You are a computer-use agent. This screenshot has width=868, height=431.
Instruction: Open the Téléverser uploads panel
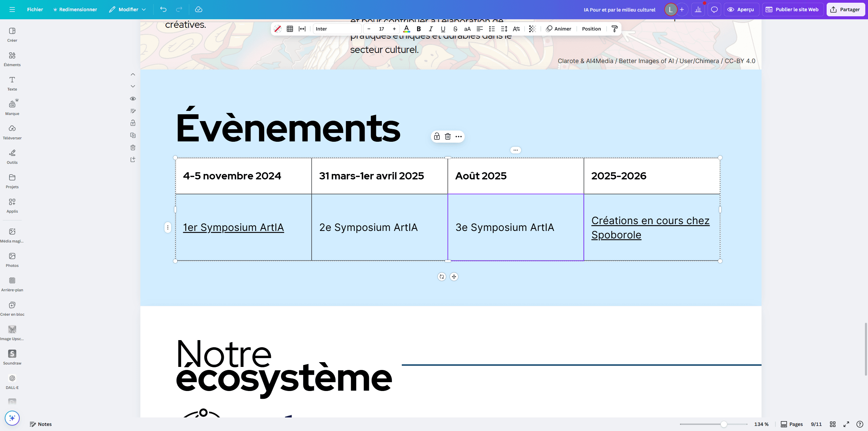(x=12, y=132)
